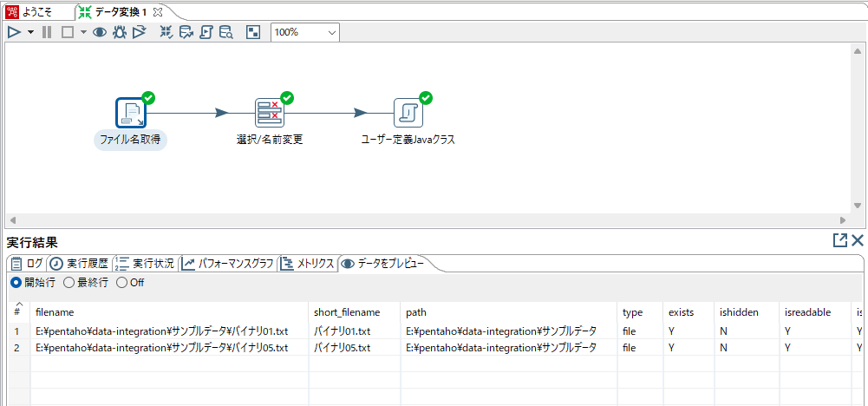Screen dimensions: 868x406
Task: Select the ファイル名取得 step icon
Action: (130, 113)
